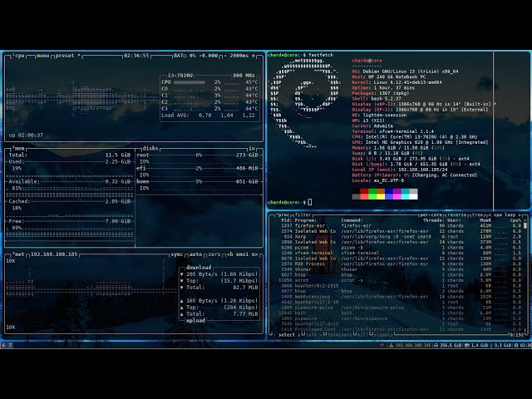
Task: Toggle cpu lazy sorting label
Action: 505,214
